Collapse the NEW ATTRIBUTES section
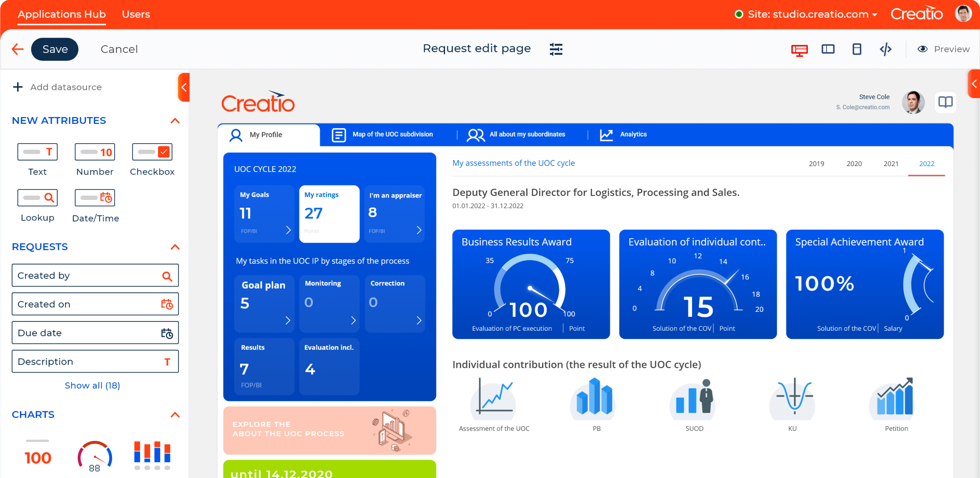This screenshot has height=478, width=980. coord(175,120)
